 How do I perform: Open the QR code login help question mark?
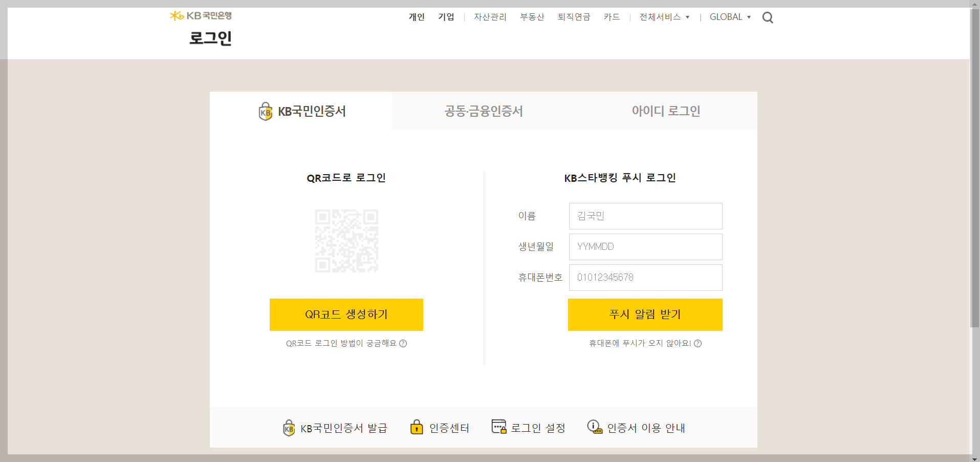[x=403, y=344]
